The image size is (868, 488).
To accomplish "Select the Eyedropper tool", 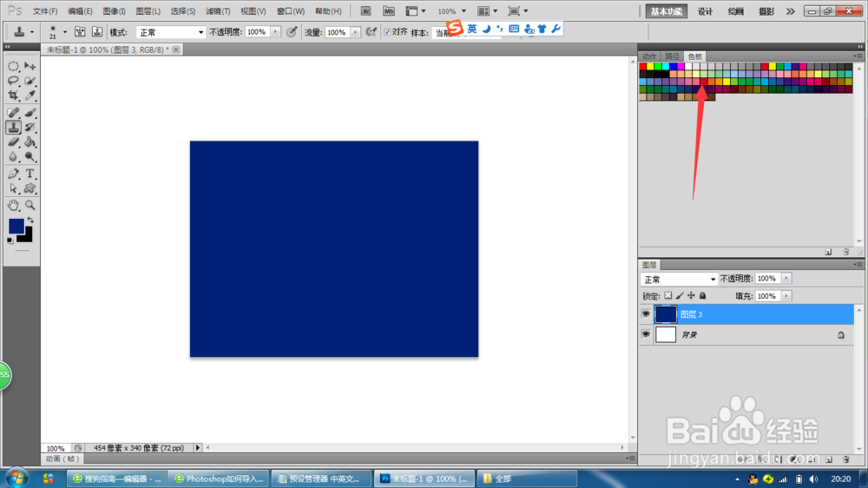I will tap(30, 96).
